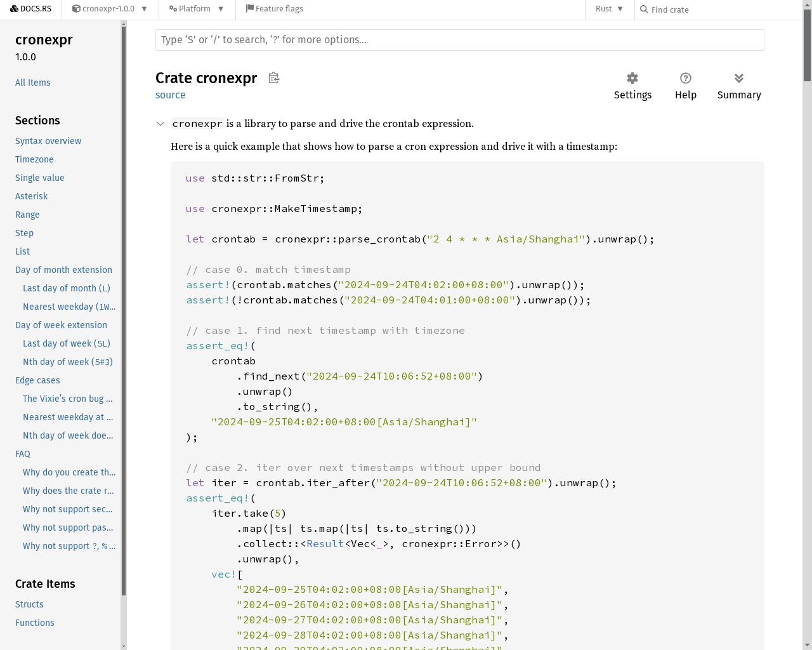
Task: Jump to the Range section
Action: pos(27,215)
